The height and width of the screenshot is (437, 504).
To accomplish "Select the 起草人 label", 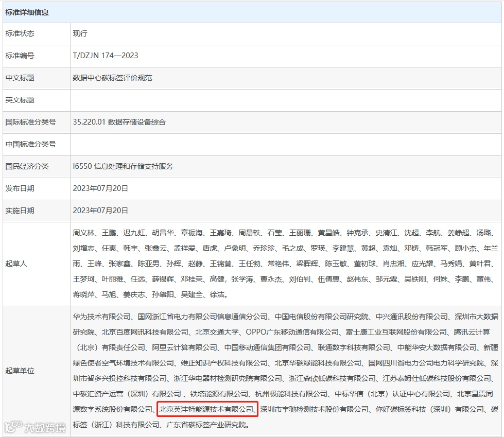I will (16, 264).
